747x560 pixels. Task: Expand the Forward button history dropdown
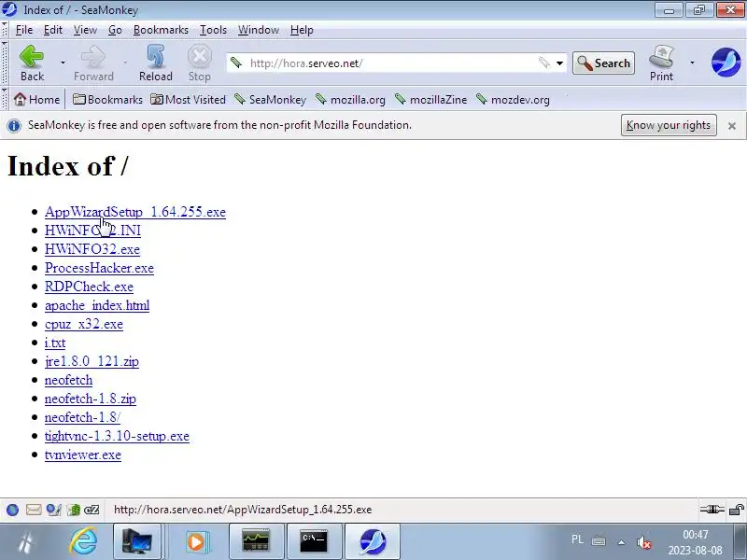pyautogui.click(x=125, y=63)
